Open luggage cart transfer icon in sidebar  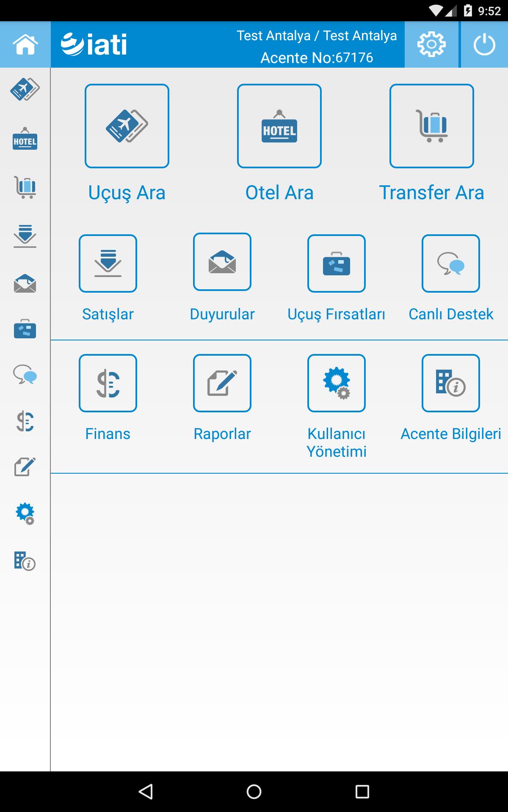pyautogui.click(x=25, y=187)
